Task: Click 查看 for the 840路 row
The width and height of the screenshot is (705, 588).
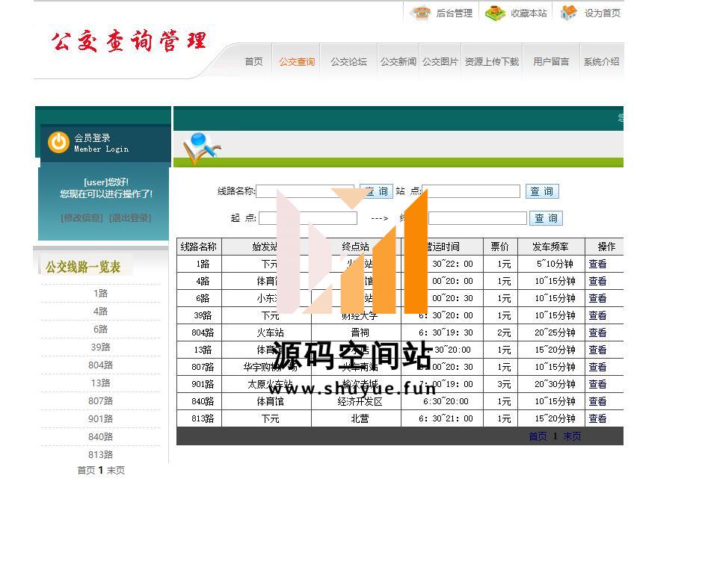Action: [597, 401]
